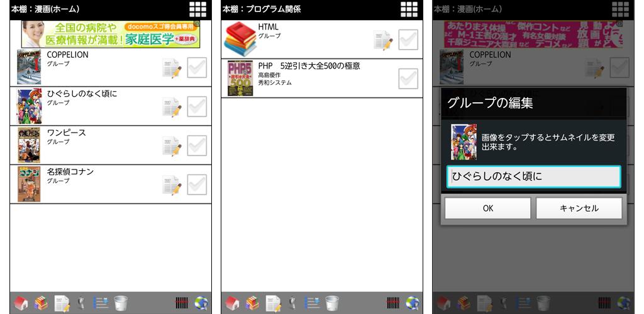Go home via house icon in 漫画 shelf toolbar
This screenshot has width=644, height=314.
point(21,303)
